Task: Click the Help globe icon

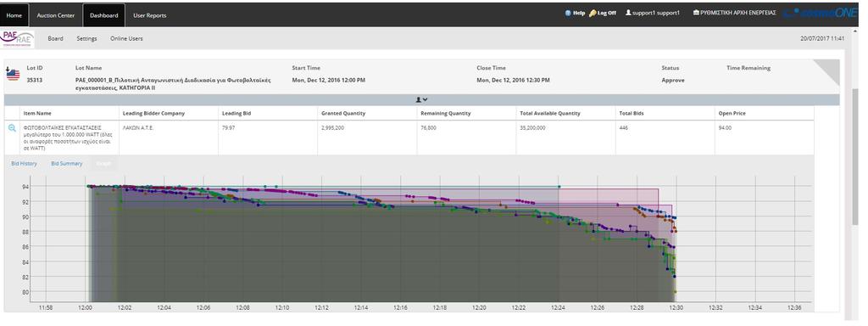Action: pyautogui.click(x=567, y=13)
